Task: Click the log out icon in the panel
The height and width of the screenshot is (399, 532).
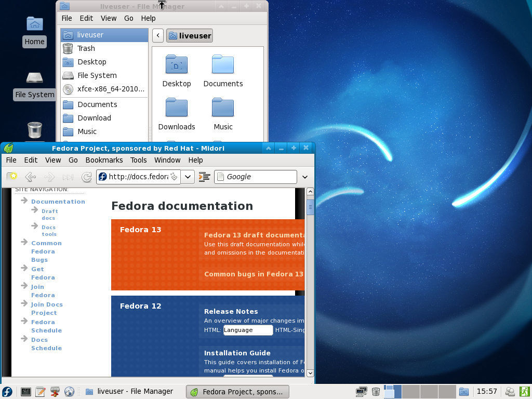Action: (x=525, y=392)
